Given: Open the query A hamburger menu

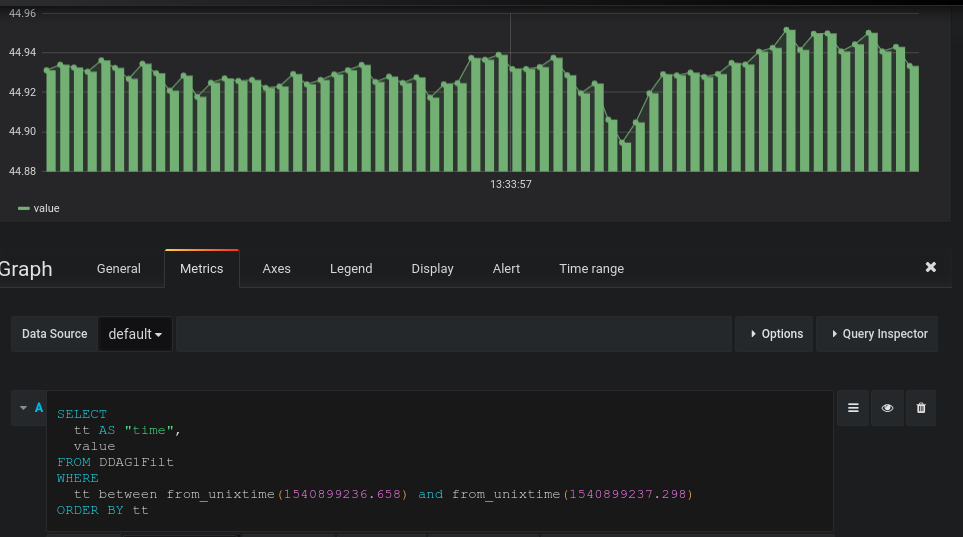Looking at the screenshot, I should pos(853,408).
